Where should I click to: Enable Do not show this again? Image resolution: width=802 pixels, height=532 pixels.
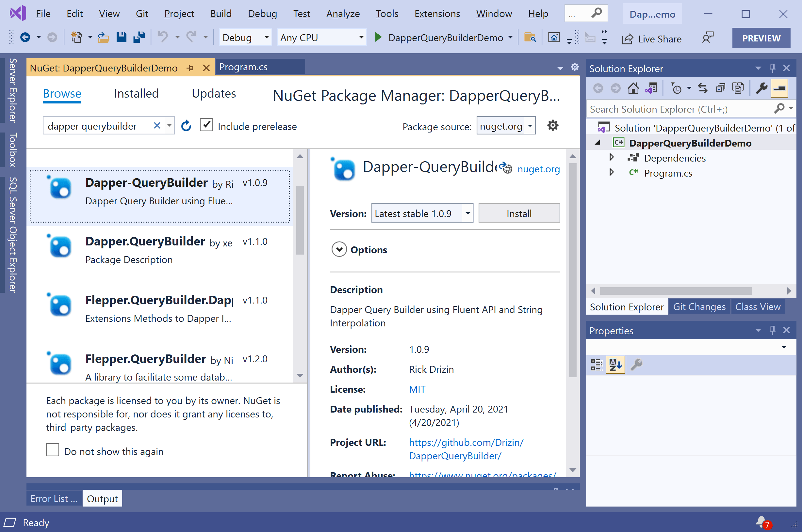(52, 450)
